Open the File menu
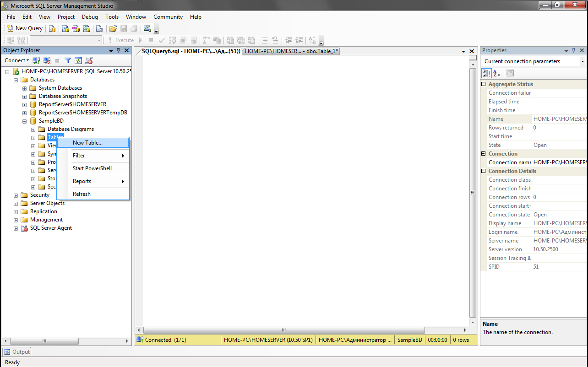The width and height of the screenshot is (588, 367). click(x=11, y=17)
